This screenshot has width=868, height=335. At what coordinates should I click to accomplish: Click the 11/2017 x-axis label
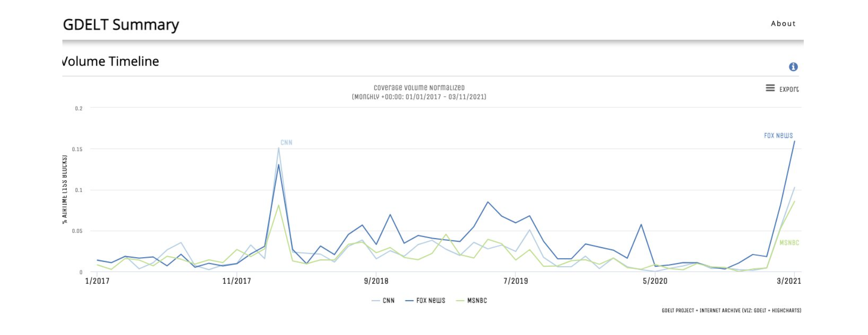[236, 281]
